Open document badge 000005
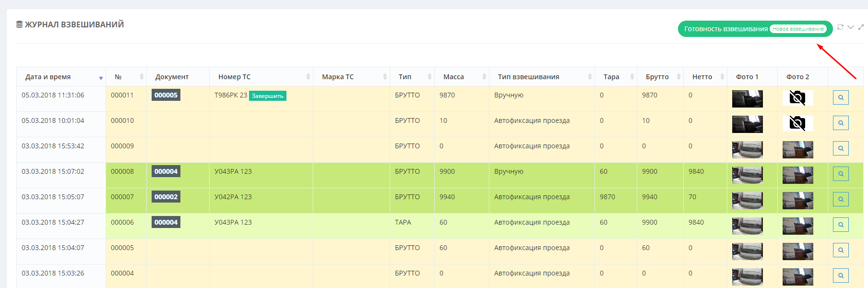 tap(166, 95)
